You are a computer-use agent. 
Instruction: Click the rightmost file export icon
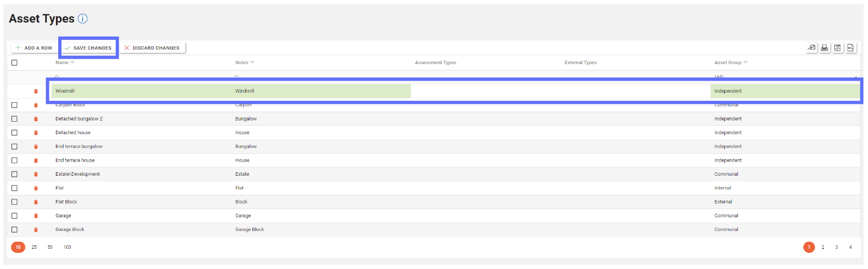(x=851, y=48)
